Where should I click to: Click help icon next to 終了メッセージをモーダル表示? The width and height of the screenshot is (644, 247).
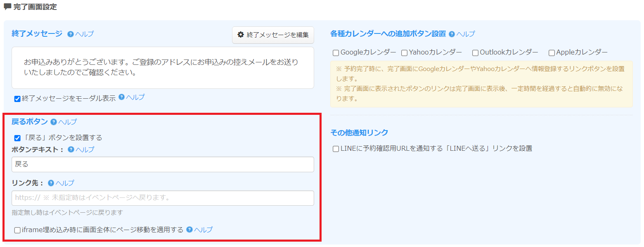click(x=121, y=97)
